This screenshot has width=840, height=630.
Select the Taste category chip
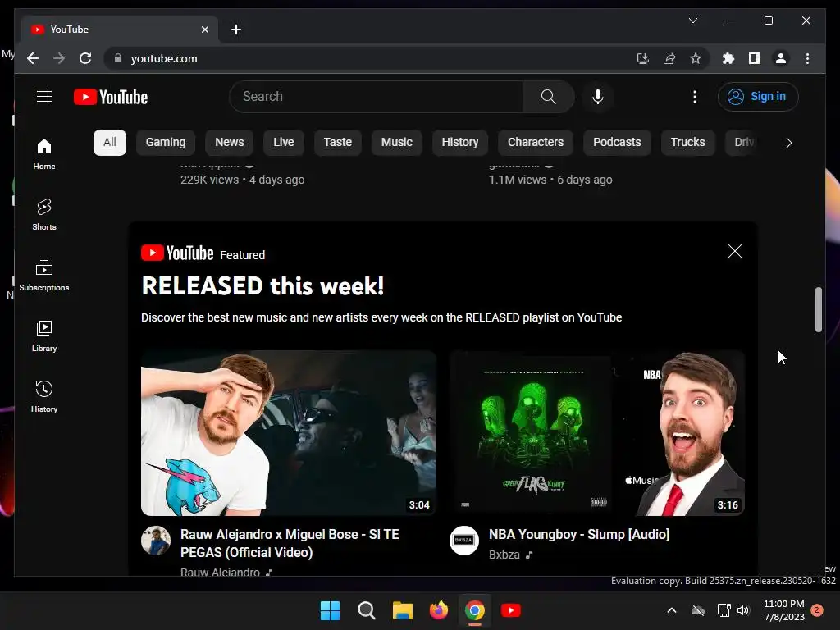click(x=337, y=142)
